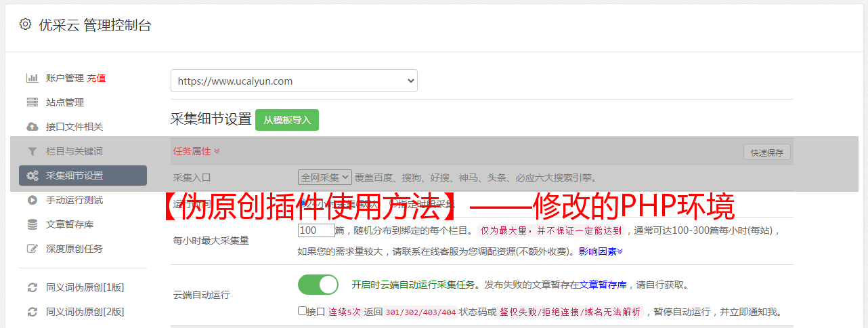Image resolution: width=868 pixels, height=328 pixels.
Task: Click the edit icon for 深度原创任务
Action: pyautogui.click(x=32, y=249)
